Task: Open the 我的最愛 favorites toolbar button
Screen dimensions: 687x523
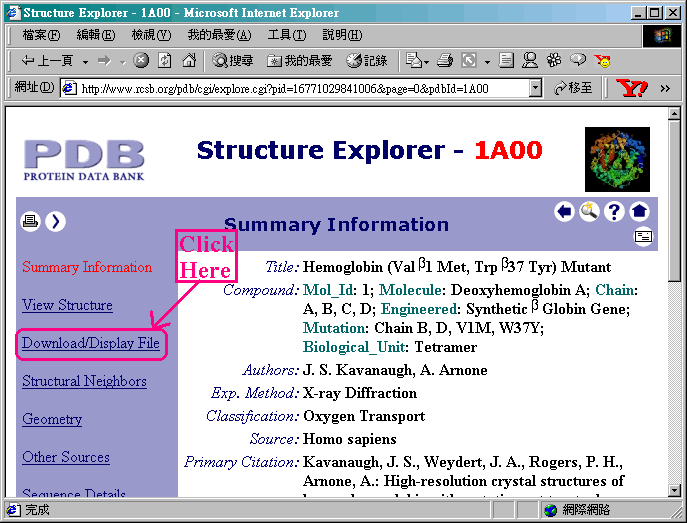Action: coord(300,60)
